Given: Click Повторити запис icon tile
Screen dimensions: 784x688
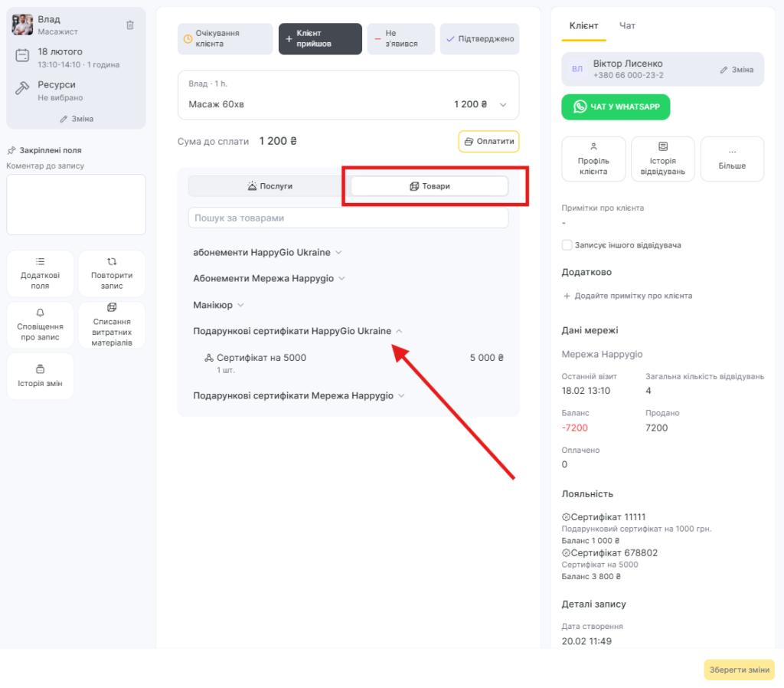Looking at the screenshot, I should (112, 274).
